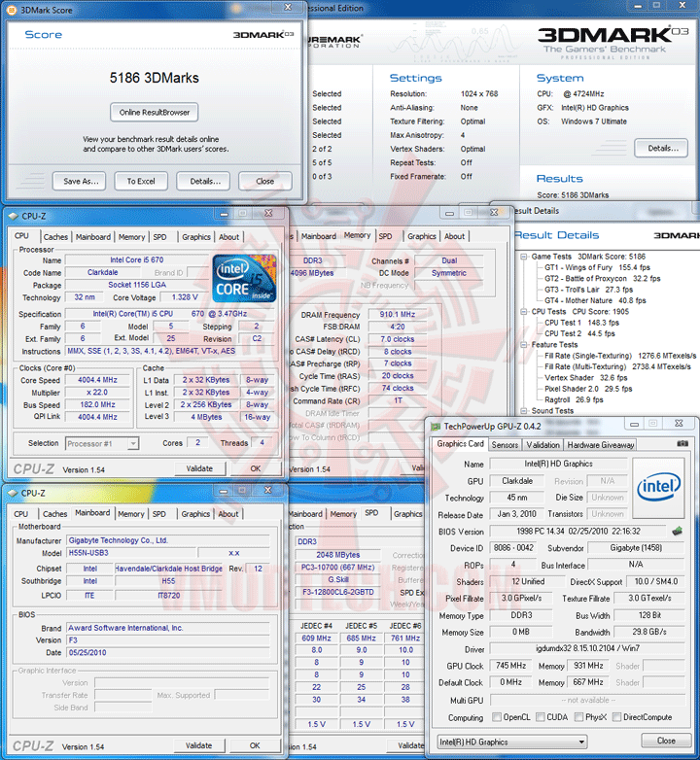Click the Core Speed 4004.4 MHz value
This screenshot has width=700, height=760.
(97, 380)
